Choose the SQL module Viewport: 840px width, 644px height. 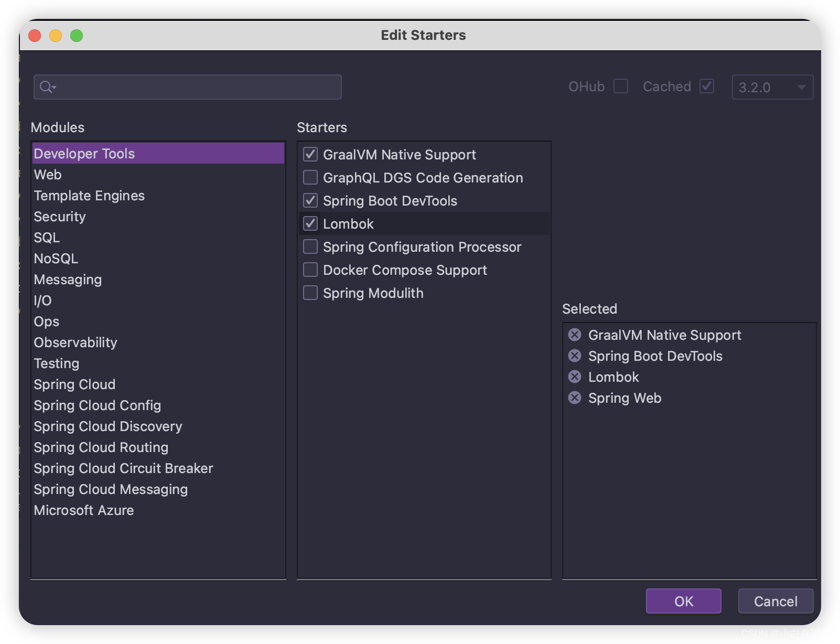click(x=158, y=238)
